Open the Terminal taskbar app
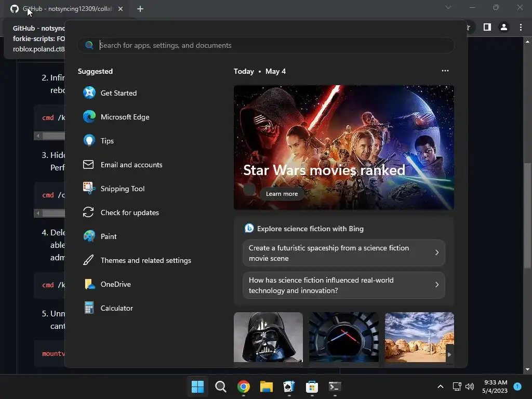 click(335, 387)
